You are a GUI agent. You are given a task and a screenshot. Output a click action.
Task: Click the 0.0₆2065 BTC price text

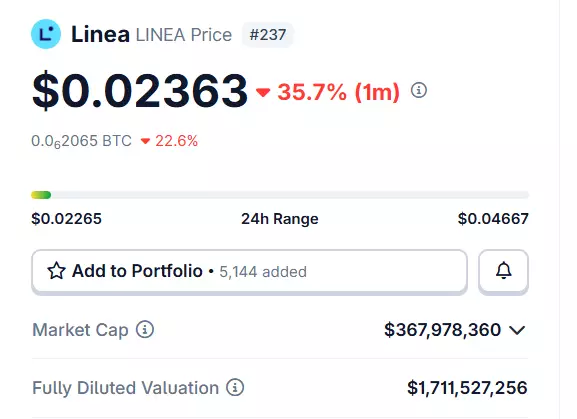tap(81, 141)
